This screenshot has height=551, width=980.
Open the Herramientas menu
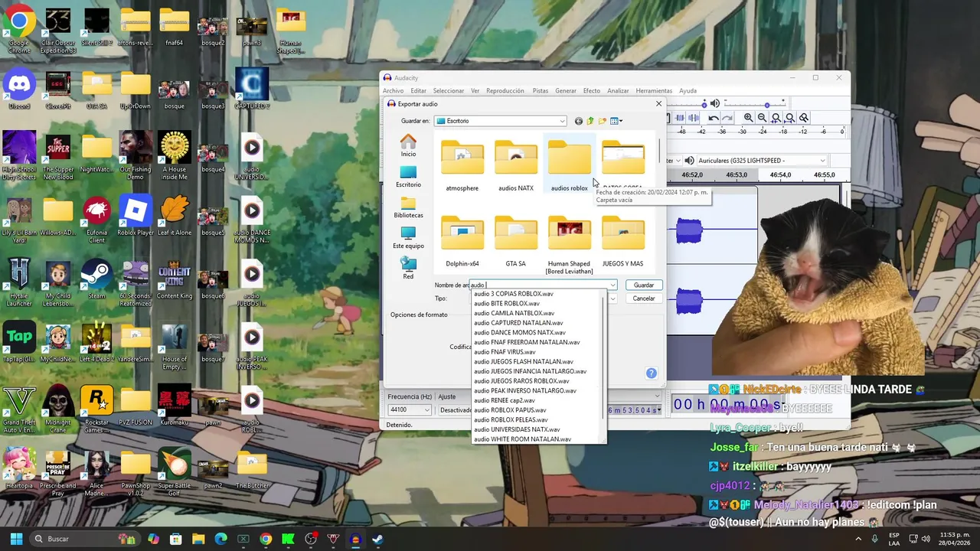tap(654, 91)
